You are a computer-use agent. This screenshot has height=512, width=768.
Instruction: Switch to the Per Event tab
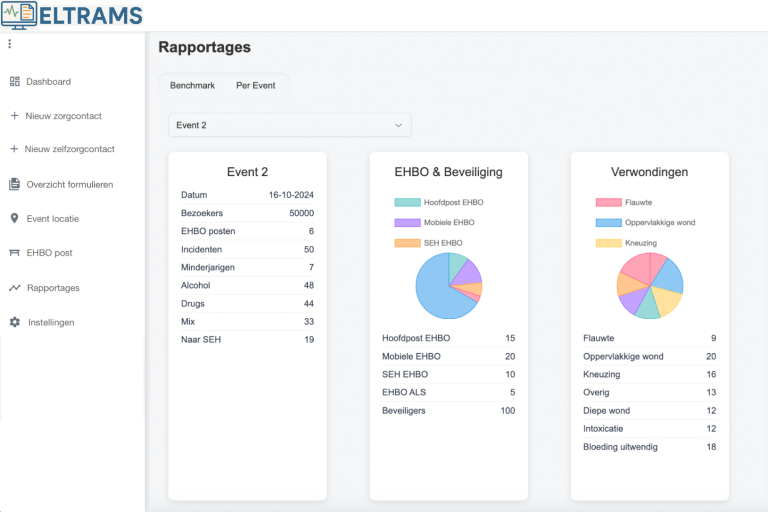[x=256, y=85]
